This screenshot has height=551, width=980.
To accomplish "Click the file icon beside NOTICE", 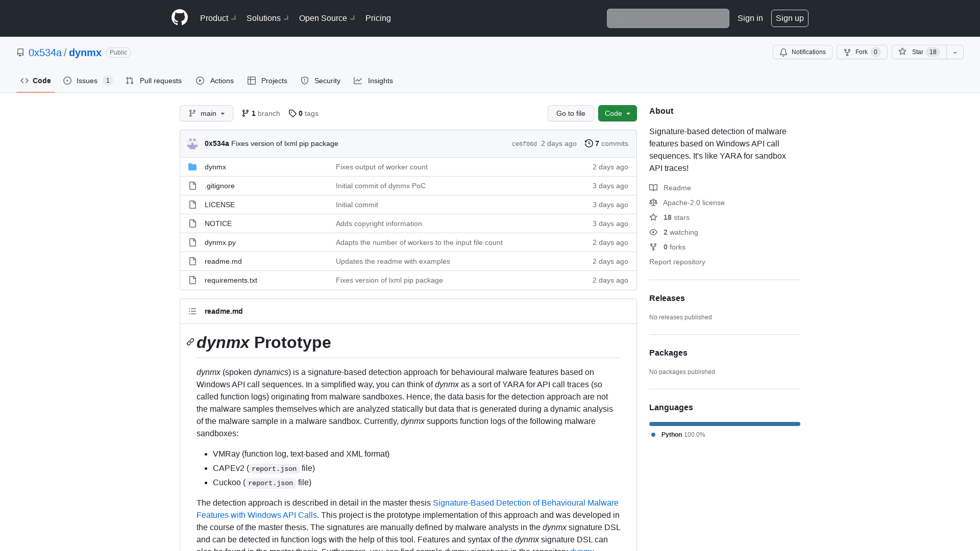I will coord(192,223).
